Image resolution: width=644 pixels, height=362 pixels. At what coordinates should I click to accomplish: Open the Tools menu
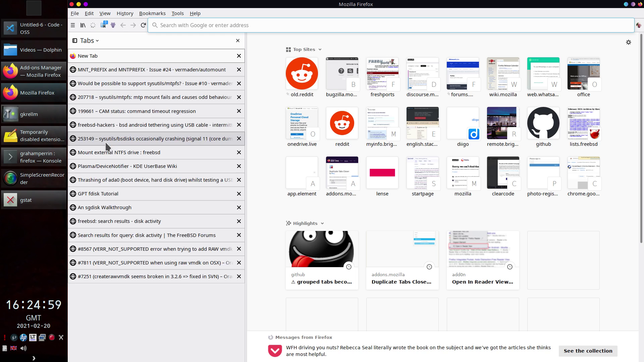[177, 13]
